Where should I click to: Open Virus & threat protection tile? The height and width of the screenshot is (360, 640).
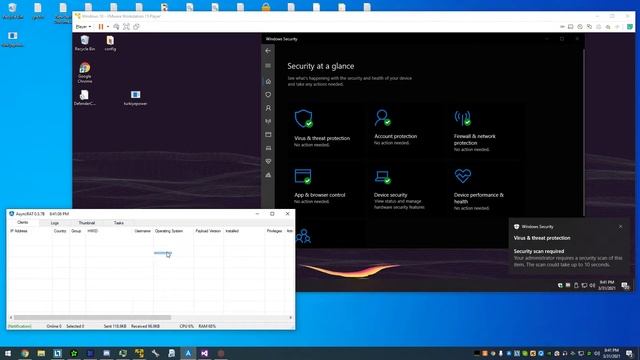(323, 129)
